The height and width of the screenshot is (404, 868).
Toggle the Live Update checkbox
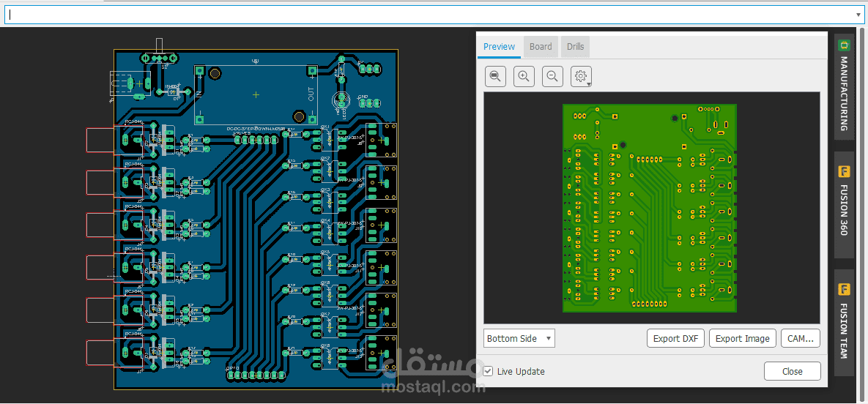pyautogui.click(x=488, y=371)
